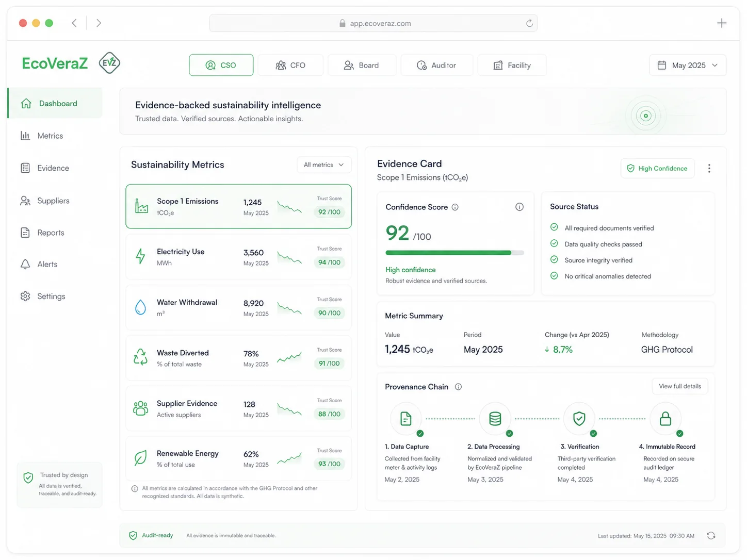Screen dimensions: 747x560
Task: Click the '3,560' Electricity Use value
Action: [253, 253]
